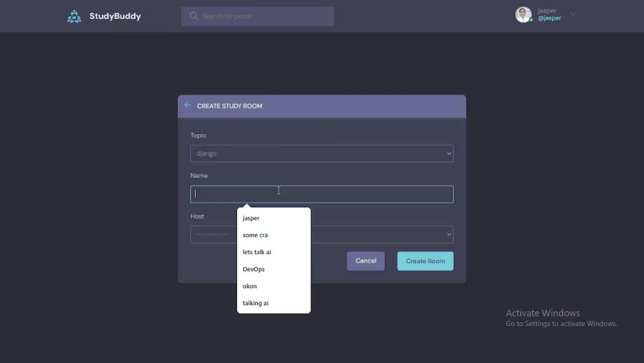Pick 'talking ai' from the suggestions
The image size is (644, 363).
tap(274, 303)
